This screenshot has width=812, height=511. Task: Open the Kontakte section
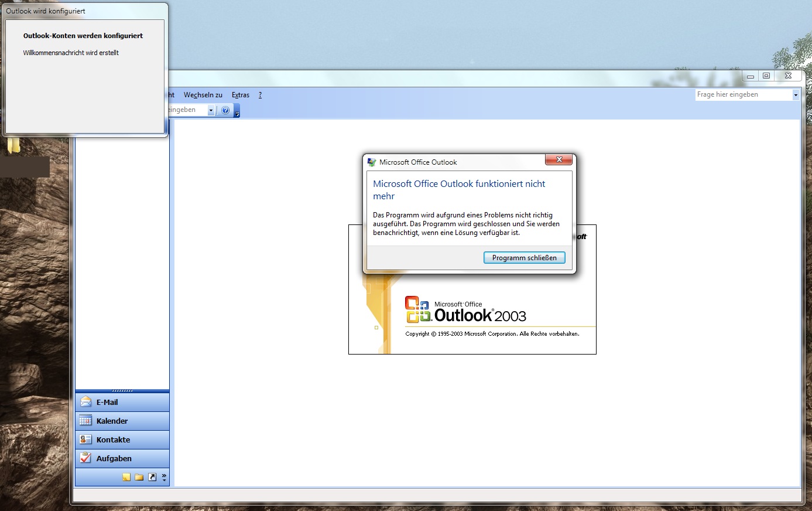[x=122, y=440]
